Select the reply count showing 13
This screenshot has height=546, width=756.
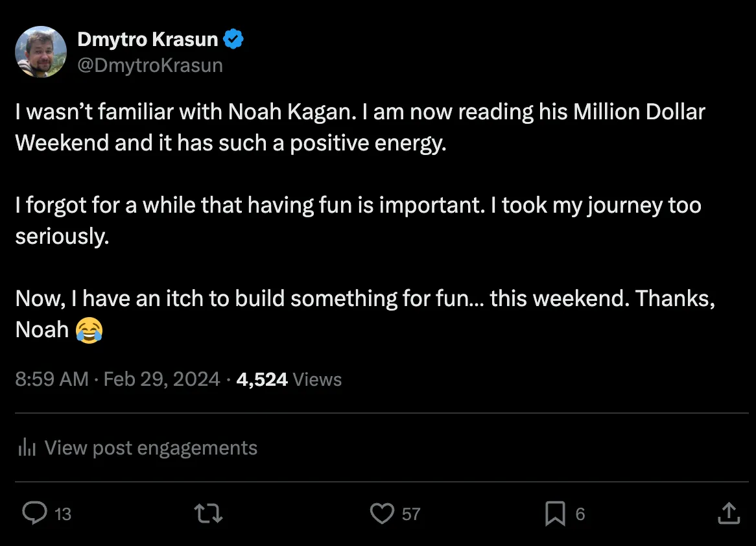click(56, 513)
